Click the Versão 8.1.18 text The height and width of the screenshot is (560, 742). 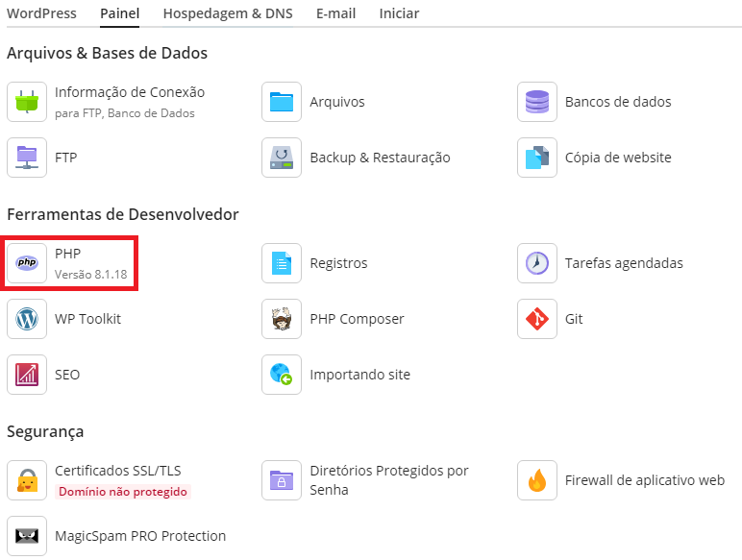point(91,275)
